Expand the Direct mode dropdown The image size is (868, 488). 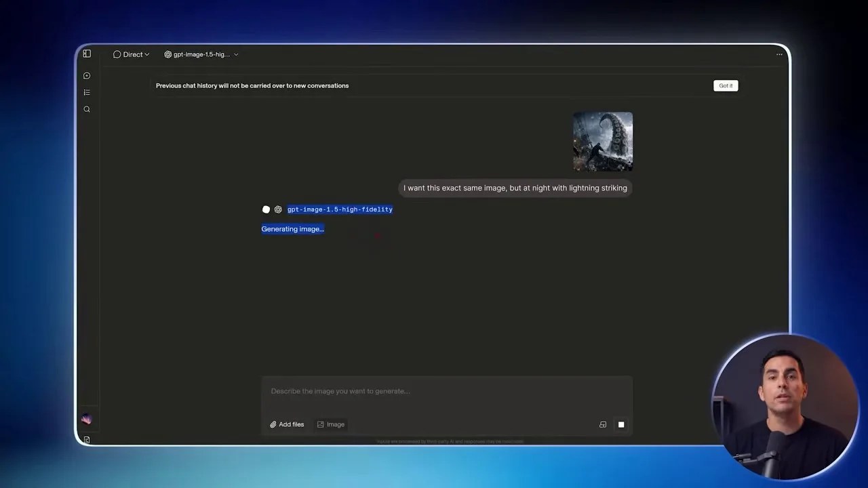[x=131, y=54]
